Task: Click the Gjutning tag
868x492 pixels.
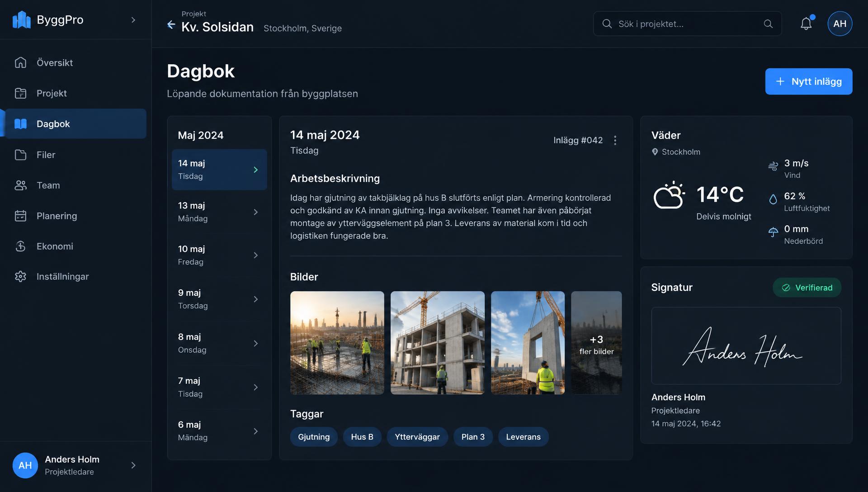Action: pos(314,437)
